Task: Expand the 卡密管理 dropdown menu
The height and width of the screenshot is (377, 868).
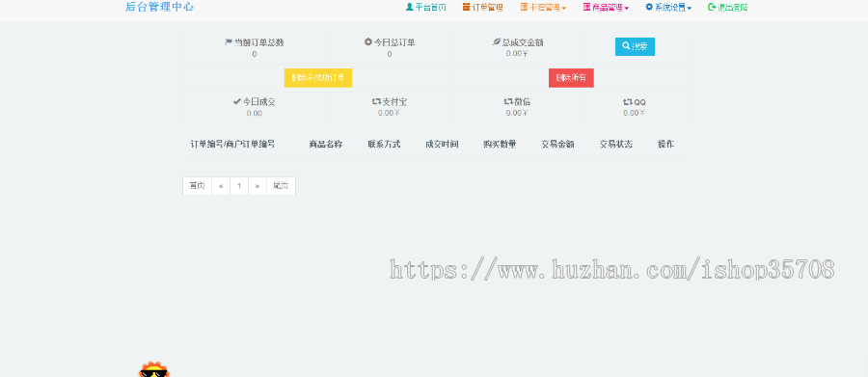Action: point(543,7)
